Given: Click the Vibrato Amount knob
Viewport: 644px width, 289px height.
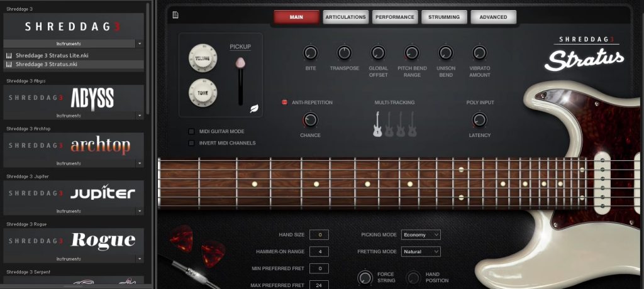Looking at the screenshot, I should pyautogui.click(x=479, y=53).
